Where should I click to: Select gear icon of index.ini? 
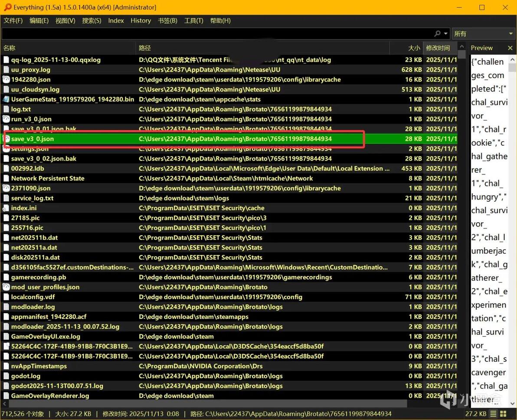[6, 208]
